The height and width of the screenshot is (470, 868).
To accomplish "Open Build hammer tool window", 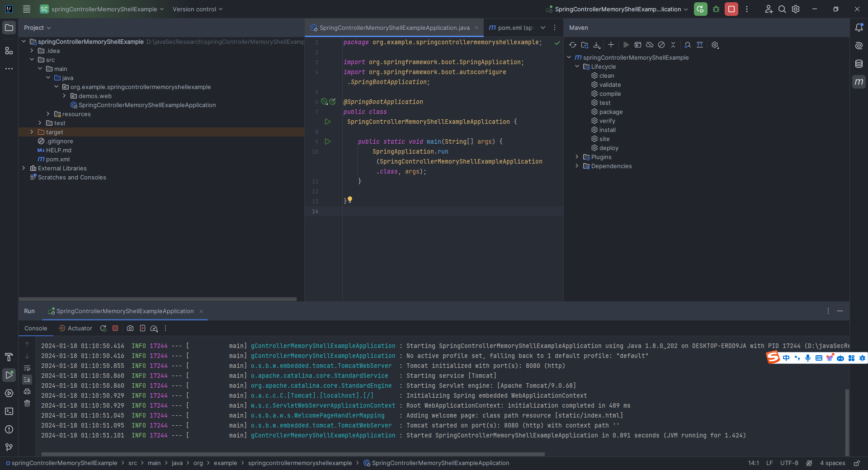I will click(x=9, y=357).
